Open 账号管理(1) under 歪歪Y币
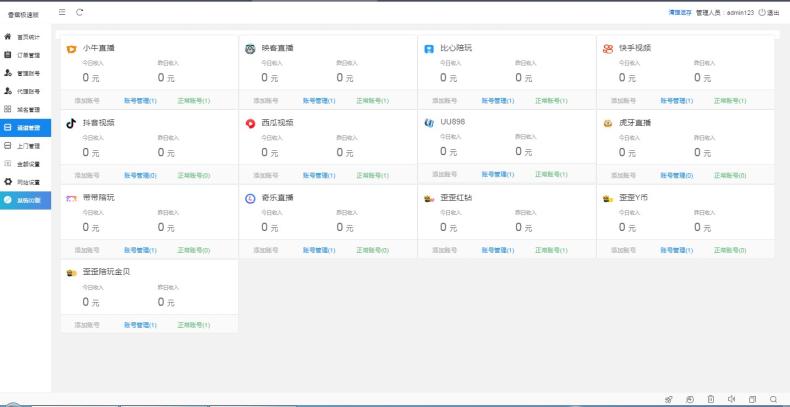 (677, 250)
